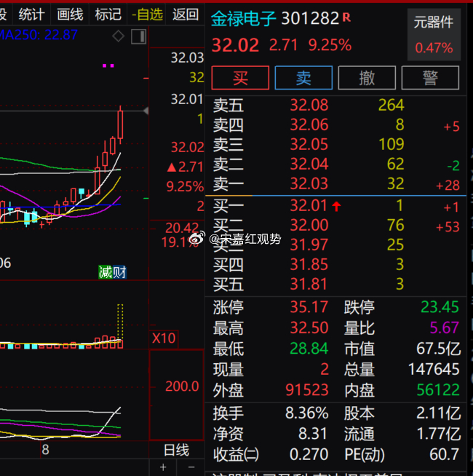
Task: Click current price 32.02 in header
Action: (235, 45)
